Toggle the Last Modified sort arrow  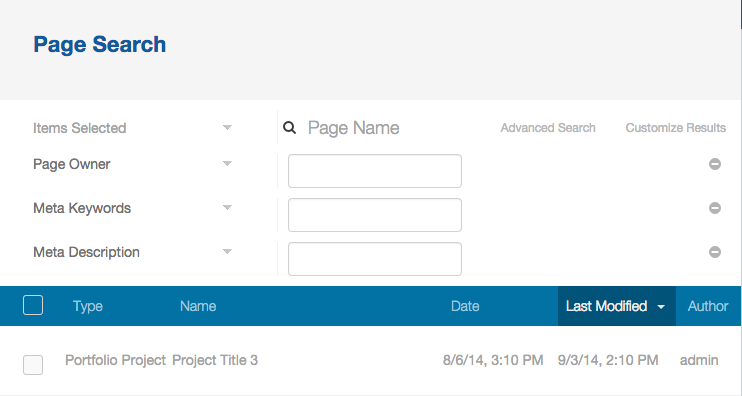pos(661,307)
